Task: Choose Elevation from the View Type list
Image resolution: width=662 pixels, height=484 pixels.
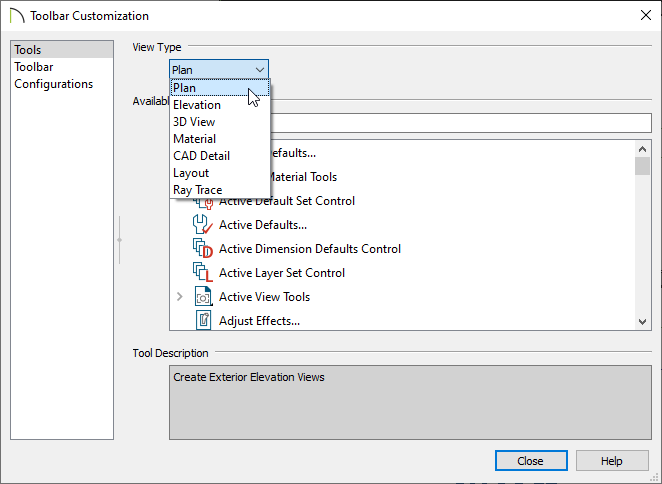Action: 220,105
